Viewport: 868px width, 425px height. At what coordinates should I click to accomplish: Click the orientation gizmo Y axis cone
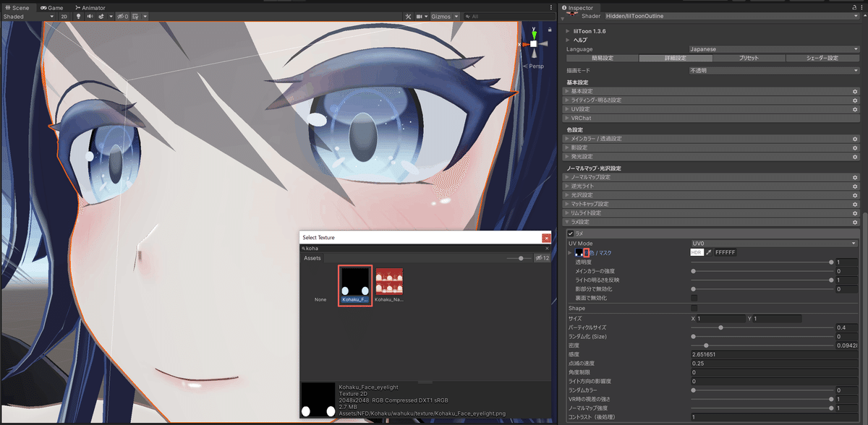tap(533, 33)
